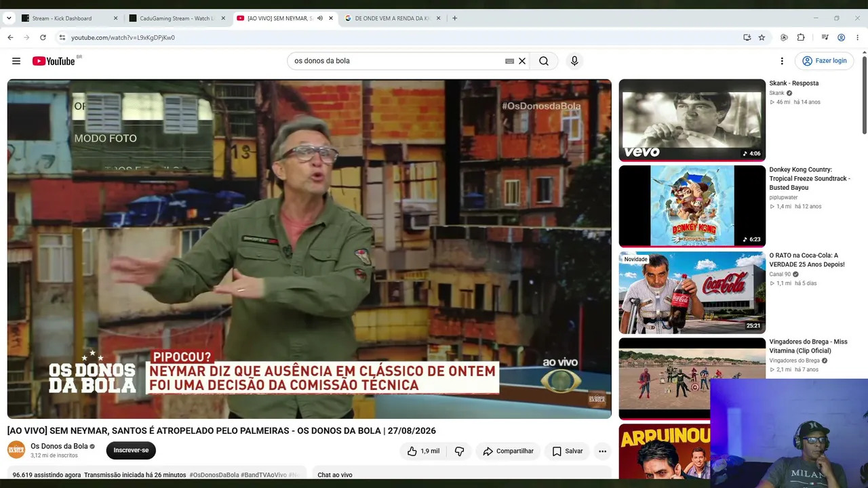Open the media controls icon in toolbar
Image resolution: width=868 pixels, height=488 pixels.
pos(825,37)
